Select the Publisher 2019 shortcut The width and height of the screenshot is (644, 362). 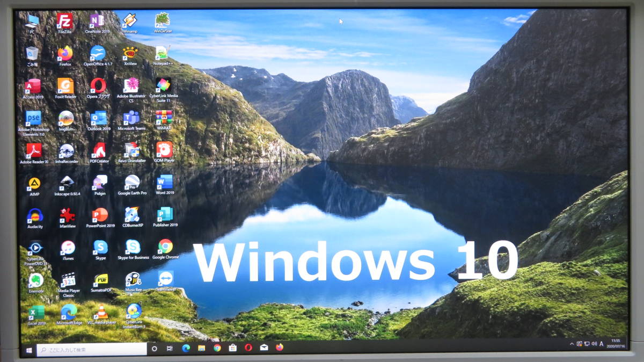point(165,217)
